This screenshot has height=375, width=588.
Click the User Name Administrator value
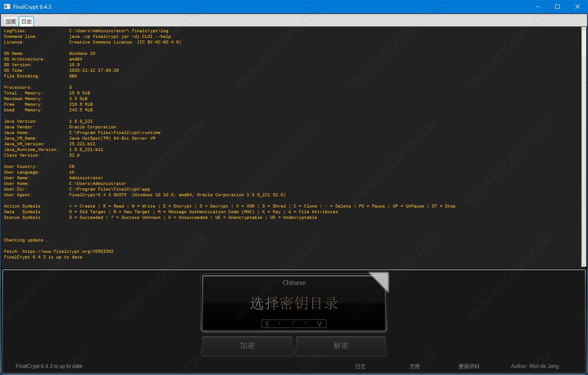[86, 178]
